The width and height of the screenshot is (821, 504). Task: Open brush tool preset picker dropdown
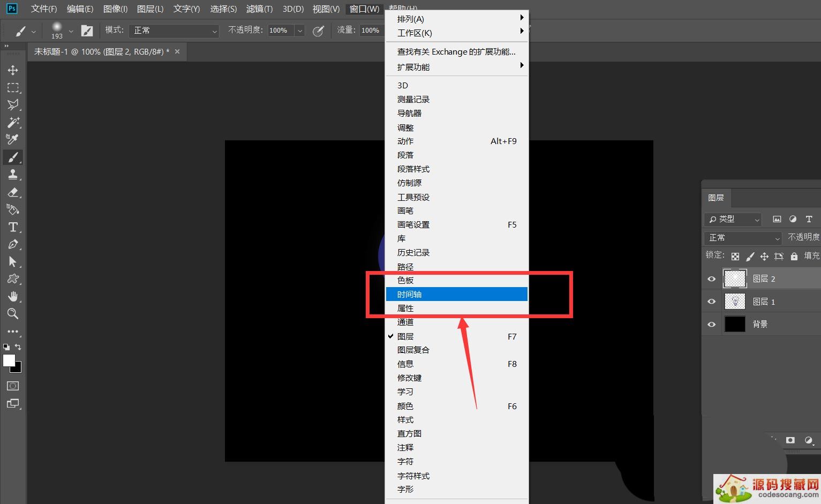pyautogui.click(x=34, y=31)
